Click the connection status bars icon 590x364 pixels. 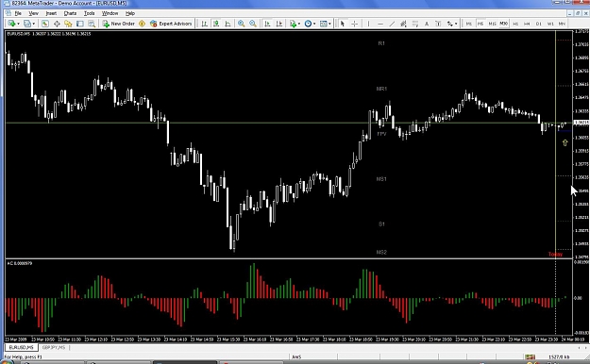click(531, 356)
